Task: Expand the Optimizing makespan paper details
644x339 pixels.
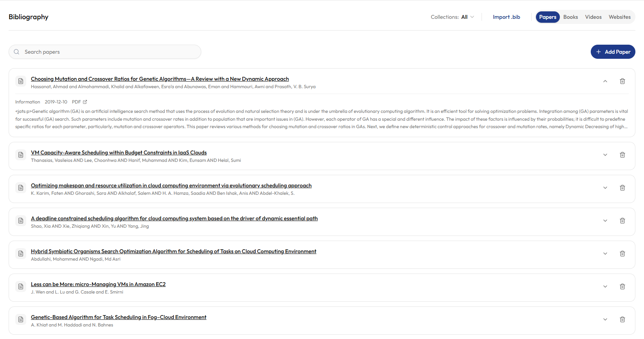Action: (605, 188)
